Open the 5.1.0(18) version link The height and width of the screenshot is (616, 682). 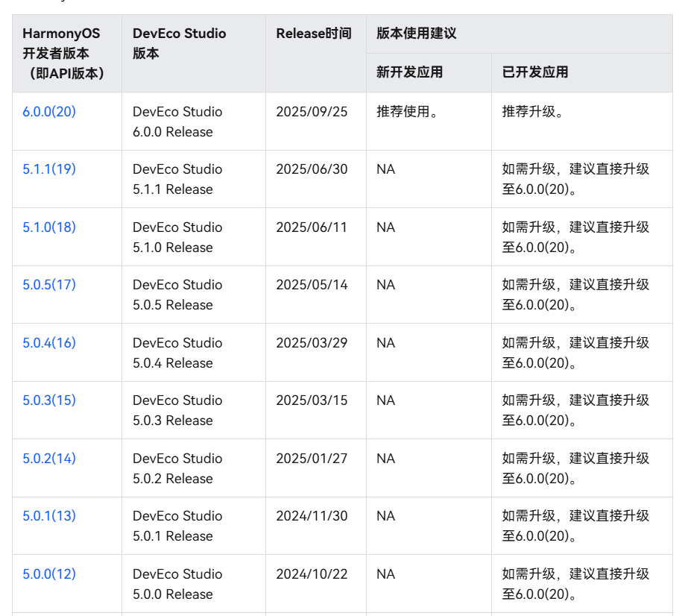[49, 227]
